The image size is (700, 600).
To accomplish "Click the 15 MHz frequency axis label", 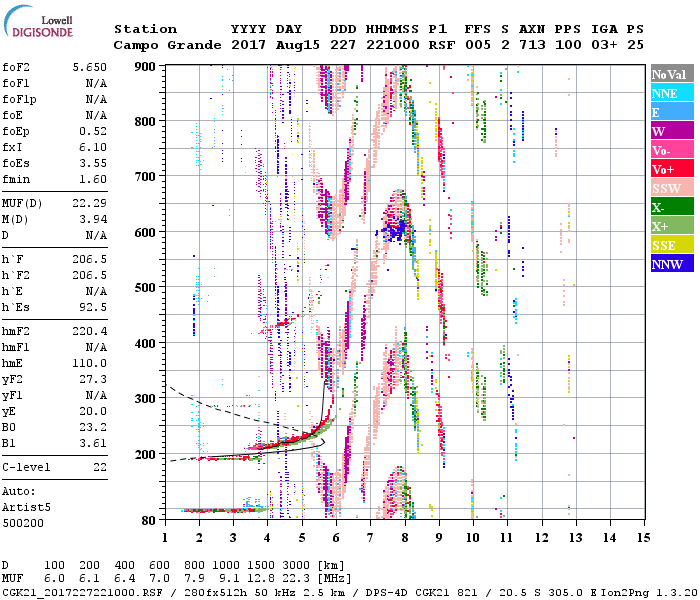I will [644, 537].
